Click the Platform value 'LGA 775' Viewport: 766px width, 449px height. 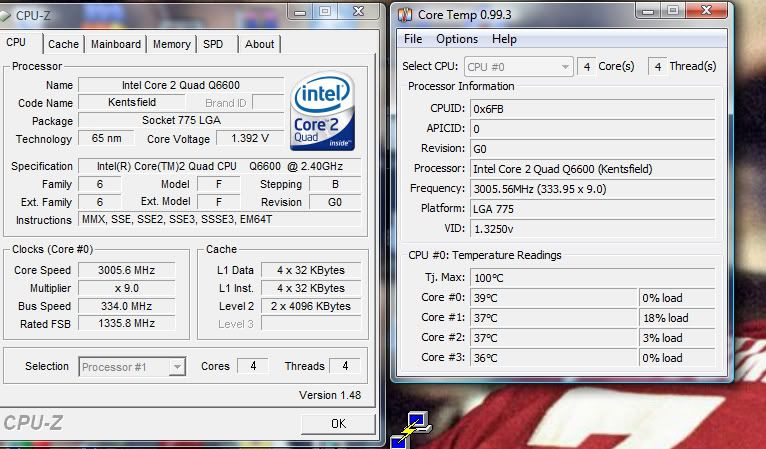pyautogui.click(x=593, y=209)
